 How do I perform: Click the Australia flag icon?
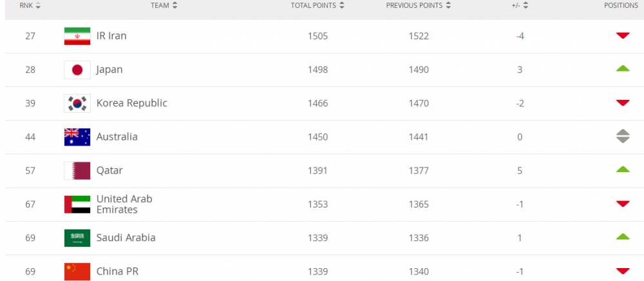[77, 137]
